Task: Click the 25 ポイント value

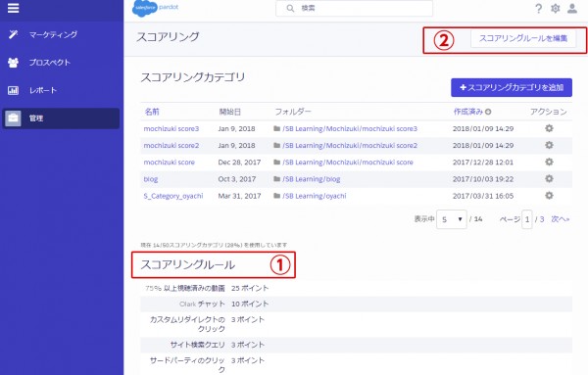Action: [250, 289]
